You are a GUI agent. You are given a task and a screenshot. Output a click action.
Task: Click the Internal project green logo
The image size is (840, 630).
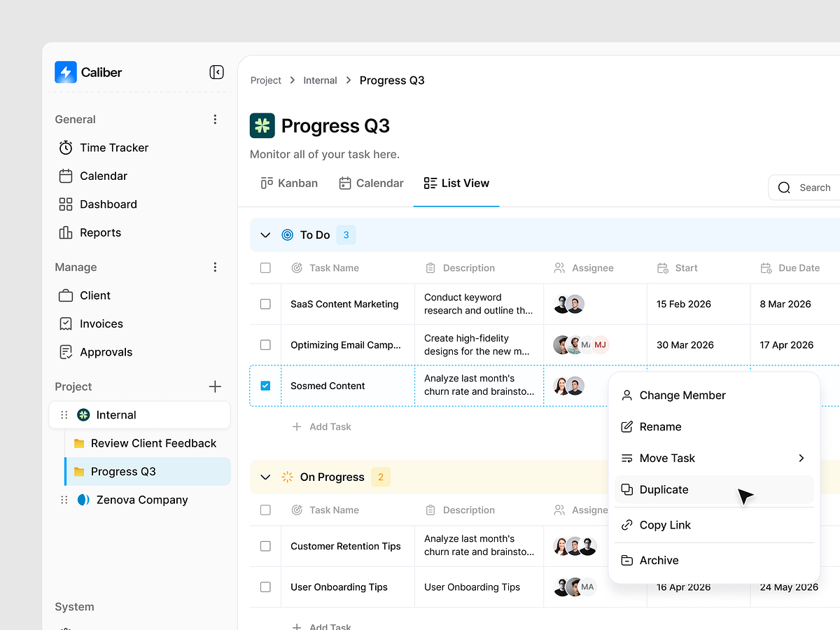coord(83,415)
